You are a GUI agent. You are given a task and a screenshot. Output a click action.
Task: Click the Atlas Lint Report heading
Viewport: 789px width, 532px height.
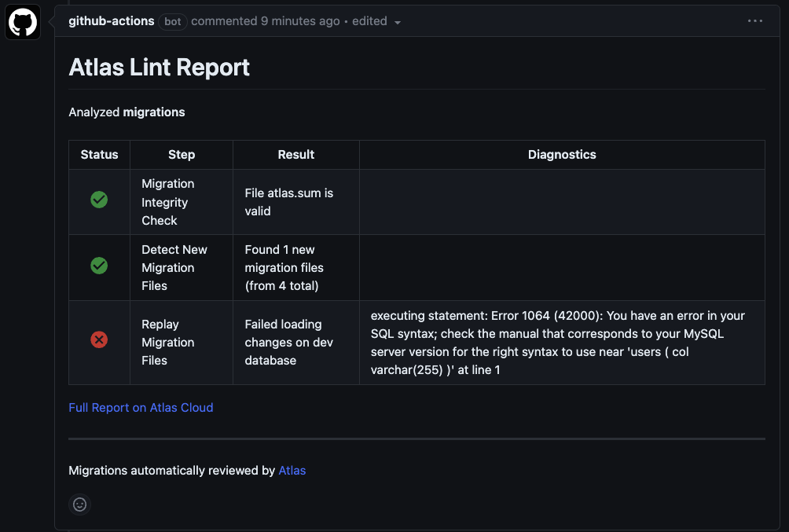click(x=159, y=68)
